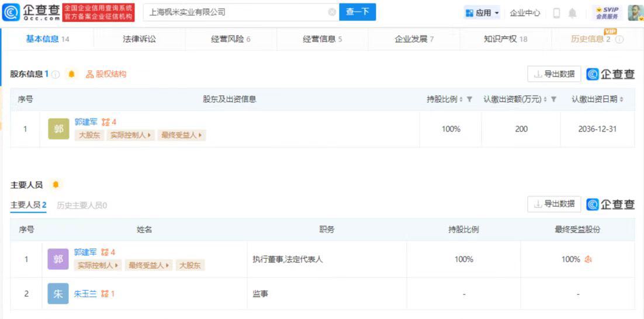The image size is (644, 319).
Task: Open the mobile phone app icon
Action: click(556, 13)
